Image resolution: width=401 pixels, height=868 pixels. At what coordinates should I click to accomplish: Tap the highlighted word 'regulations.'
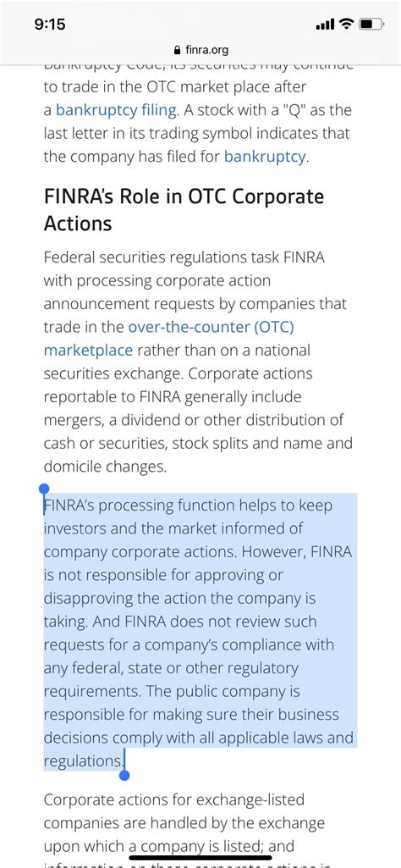(x=84, y=761)
